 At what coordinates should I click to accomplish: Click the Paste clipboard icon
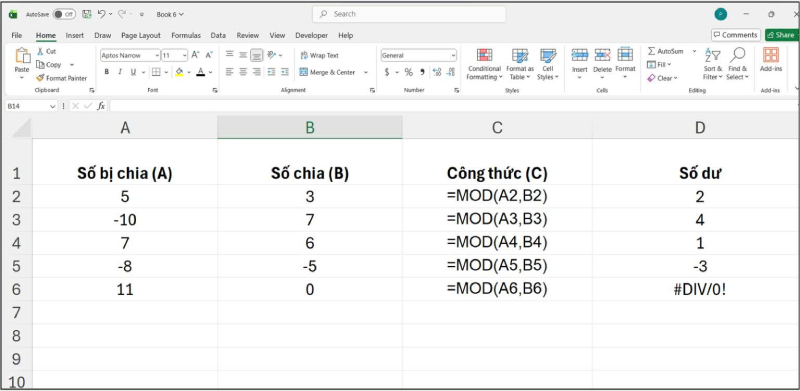pyautogui.click(x=22, y=56)
